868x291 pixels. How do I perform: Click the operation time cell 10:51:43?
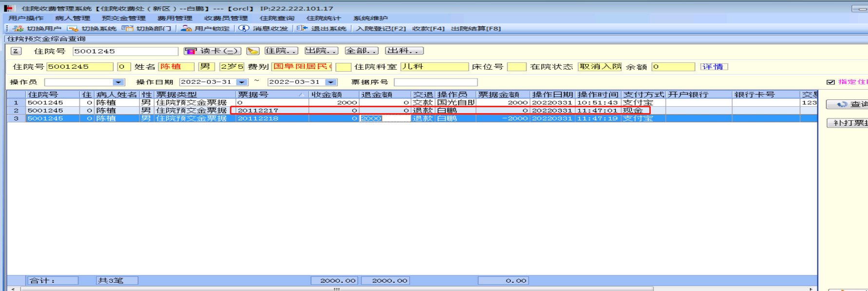tap(599, 102)
